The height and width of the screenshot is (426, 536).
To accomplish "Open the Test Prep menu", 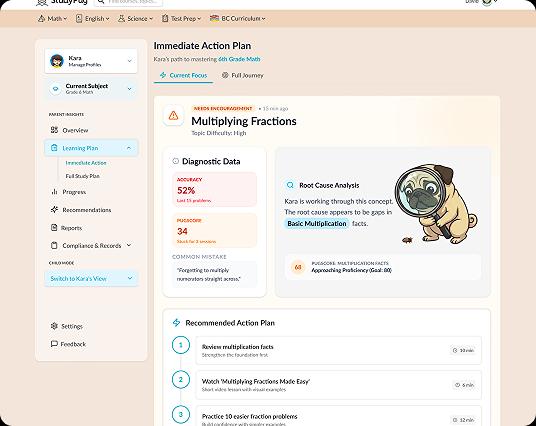I will coord(181,18).
